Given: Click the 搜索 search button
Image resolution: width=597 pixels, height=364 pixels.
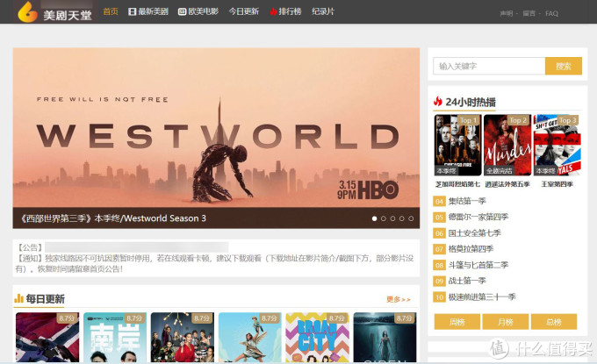Looking at the screenshot, I should [564, 66].
